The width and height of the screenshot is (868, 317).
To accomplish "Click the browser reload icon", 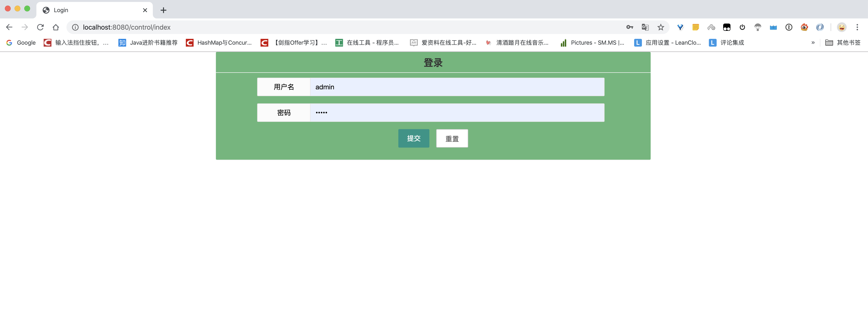I will [41, 27].
